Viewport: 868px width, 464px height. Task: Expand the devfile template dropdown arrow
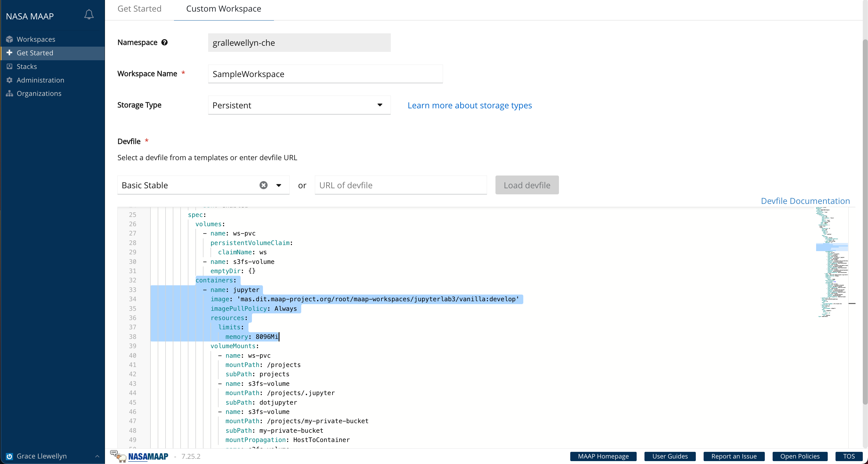[x=279, y=185]
